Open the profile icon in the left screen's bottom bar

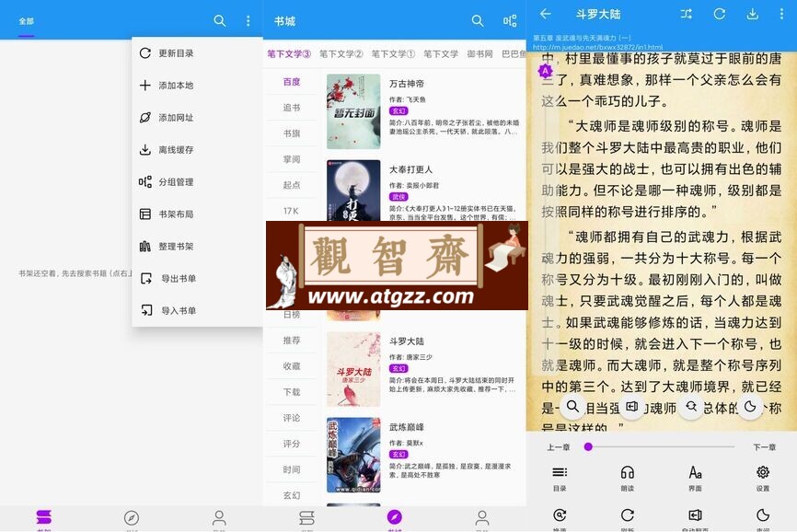click(x=219, y=518)
